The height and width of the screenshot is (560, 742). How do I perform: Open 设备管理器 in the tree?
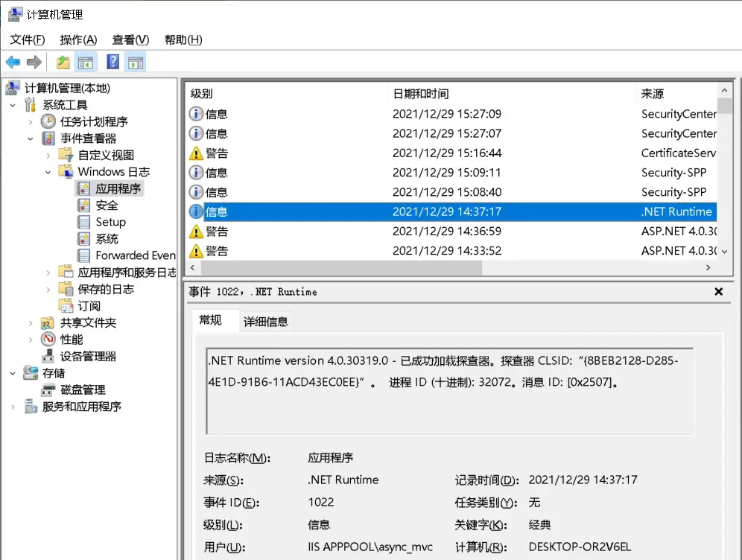click(x=88, y=356)
